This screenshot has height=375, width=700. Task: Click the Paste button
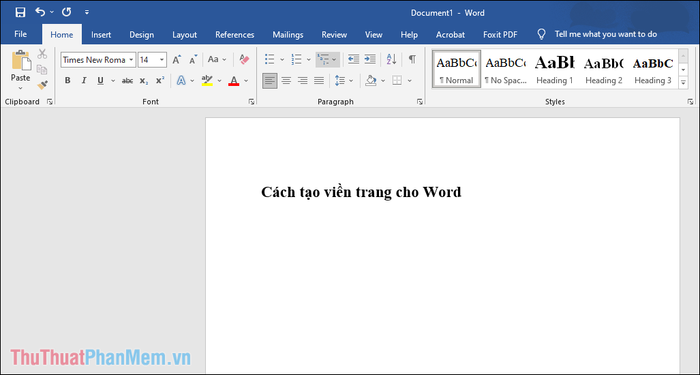[21, 70]
